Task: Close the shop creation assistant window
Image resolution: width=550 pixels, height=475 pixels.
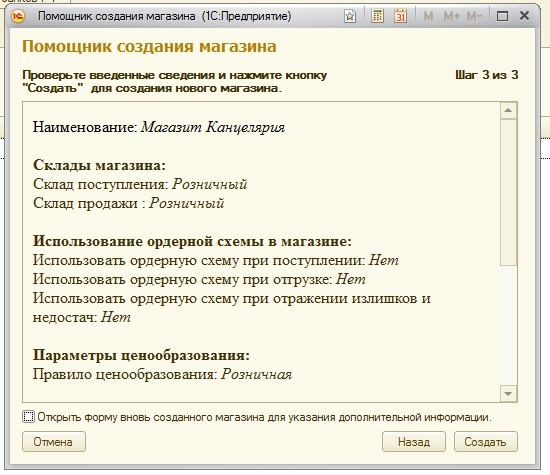Action: point(524,16)
